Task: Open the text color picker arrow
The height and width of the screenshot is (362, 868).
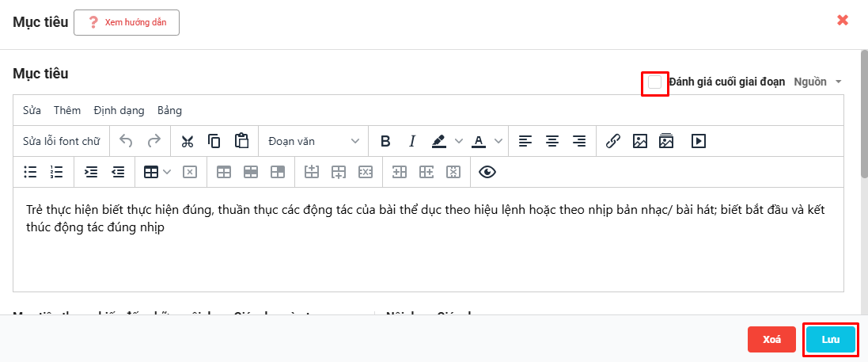Action: pyautogui.click(x=498, y=141)
